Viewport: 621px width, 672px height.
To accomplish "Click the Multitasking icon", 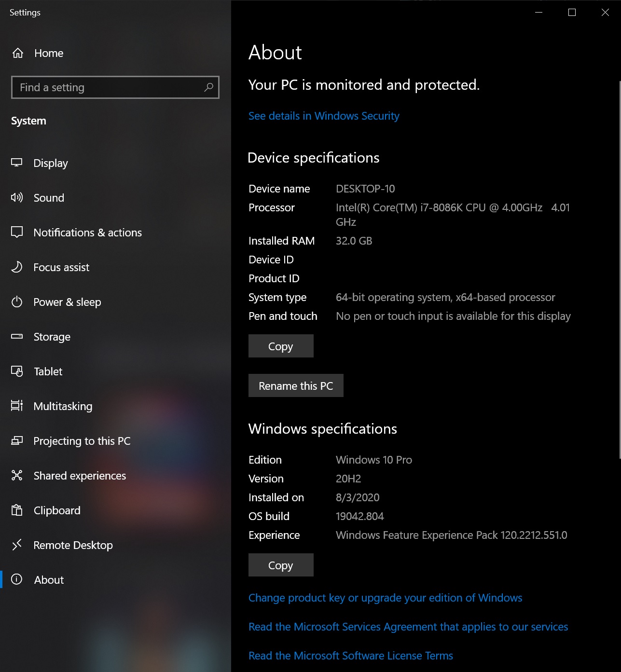I will click(x=17, y=406).
